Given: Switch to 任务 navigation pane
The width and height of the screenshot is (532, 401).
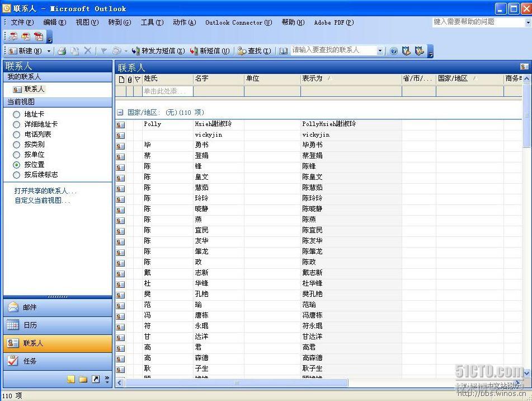Looking at the screenshot, I should [x=58, y=361].
